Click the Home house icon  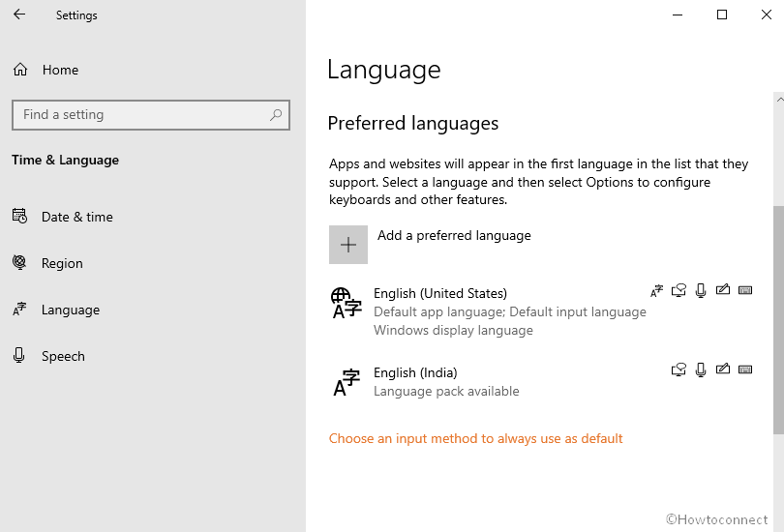20,69
